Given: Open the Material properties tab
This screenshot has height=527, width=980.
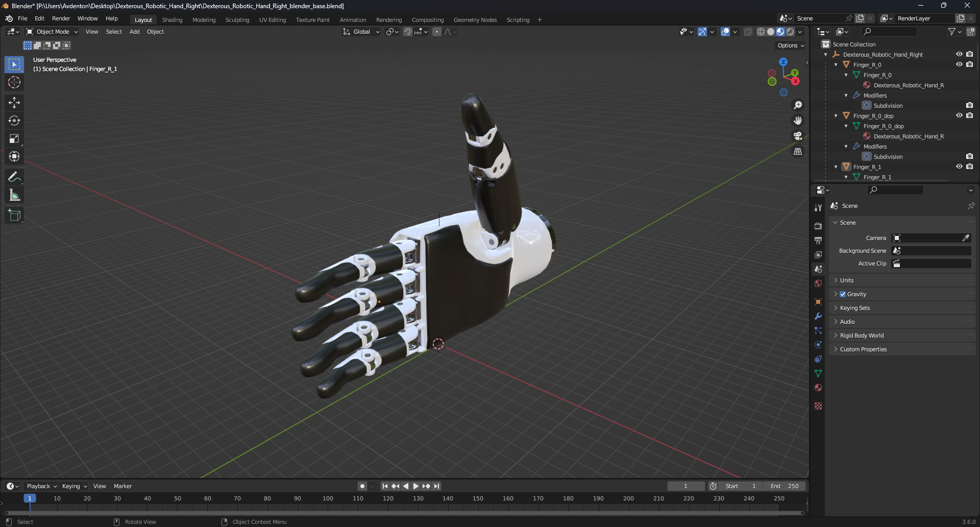Looking at the screenshot, I should [x=818, y=388].
